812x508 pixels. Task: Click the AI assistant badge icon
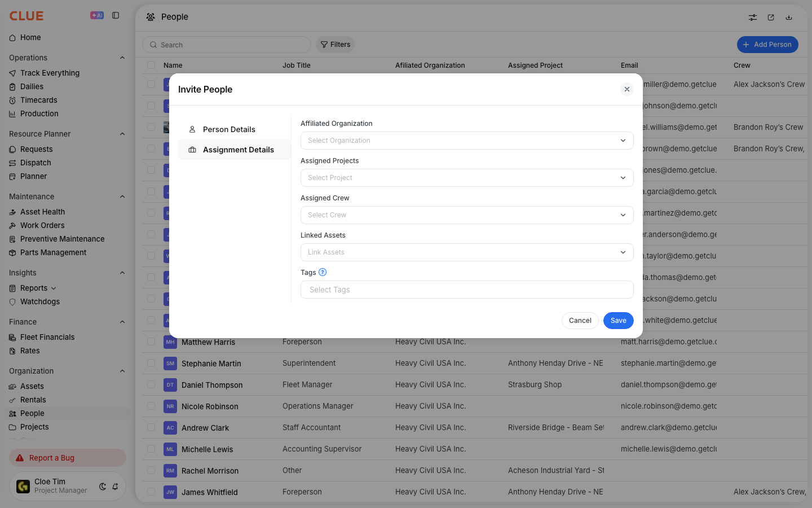97,16
